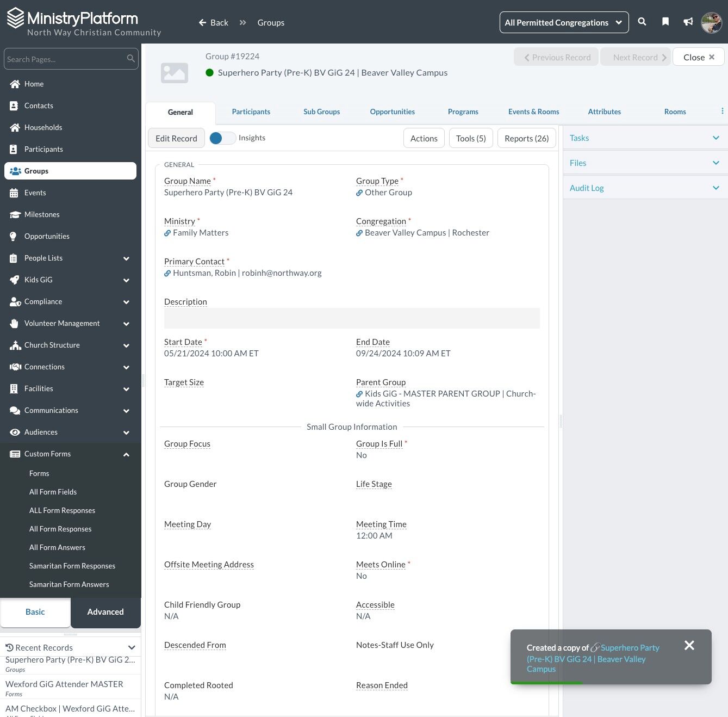Click the Communications chat bubbles icon
Viewport: 728px width, 717px height.
point(15,410)
